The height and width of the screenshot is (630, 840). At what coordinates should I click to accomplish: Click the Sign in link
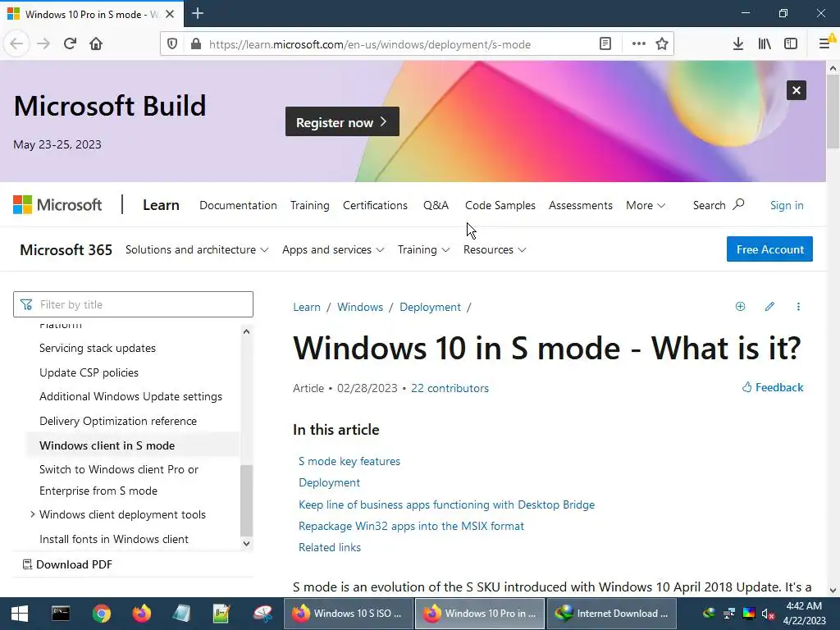[787, 205]
